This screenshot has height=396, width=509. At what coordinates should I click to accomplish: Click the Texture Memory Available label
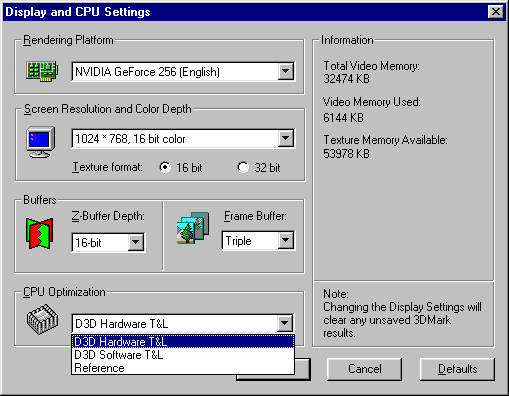click(x=385, y=140)
